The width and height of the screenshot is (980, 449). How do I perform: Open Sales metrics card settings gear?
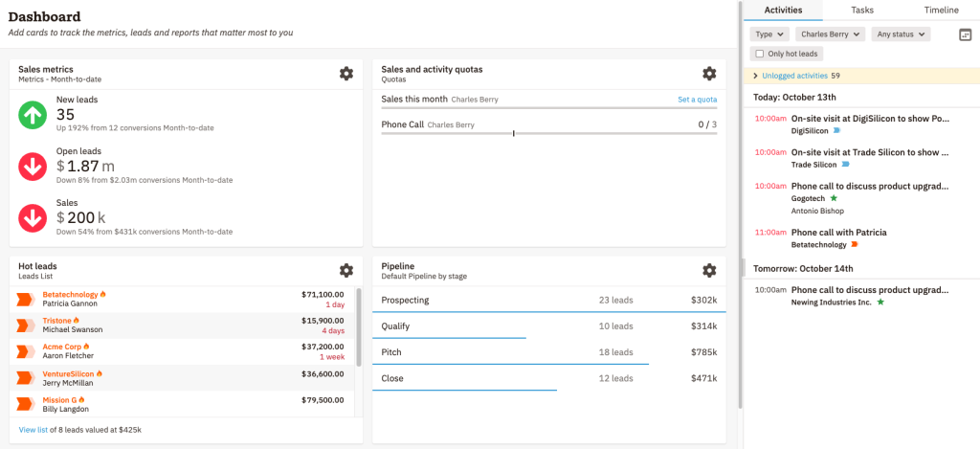point(345,73)
